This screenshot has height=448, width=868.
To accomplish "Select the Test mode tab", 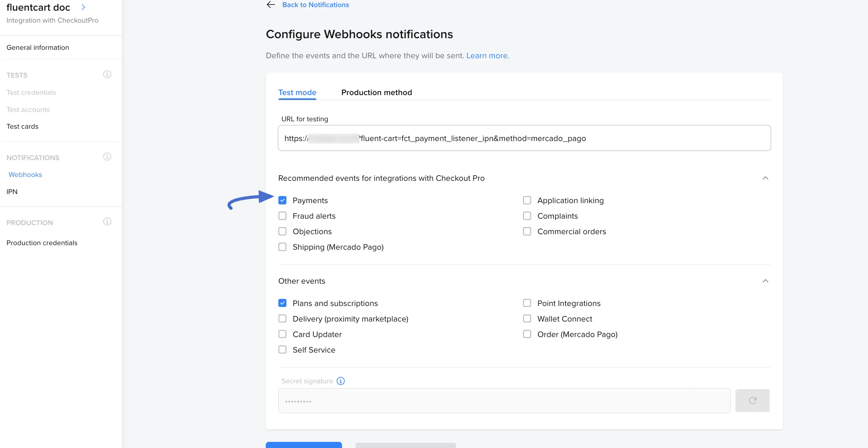I will point(297,92).
